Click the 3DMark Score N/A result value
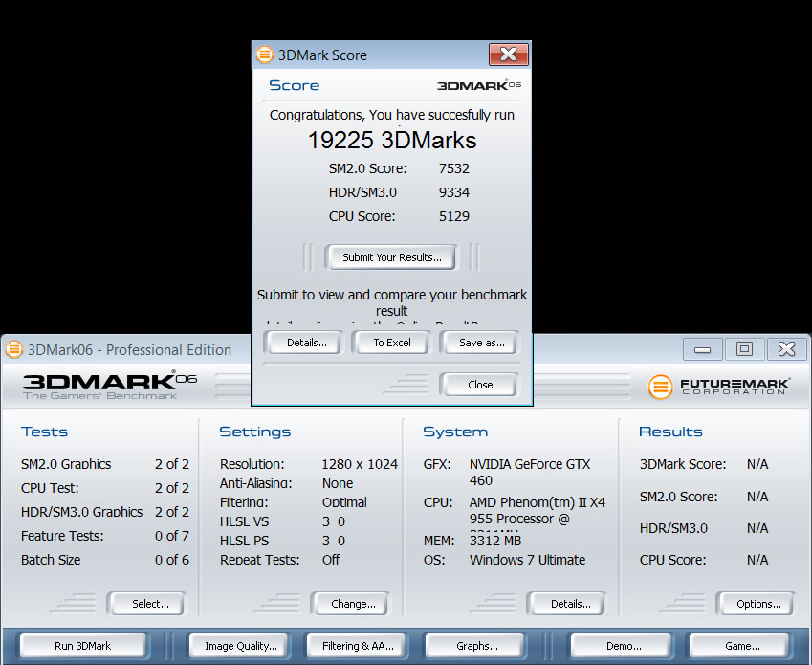The height and width of the screenshot is (665, 812). 757,464
